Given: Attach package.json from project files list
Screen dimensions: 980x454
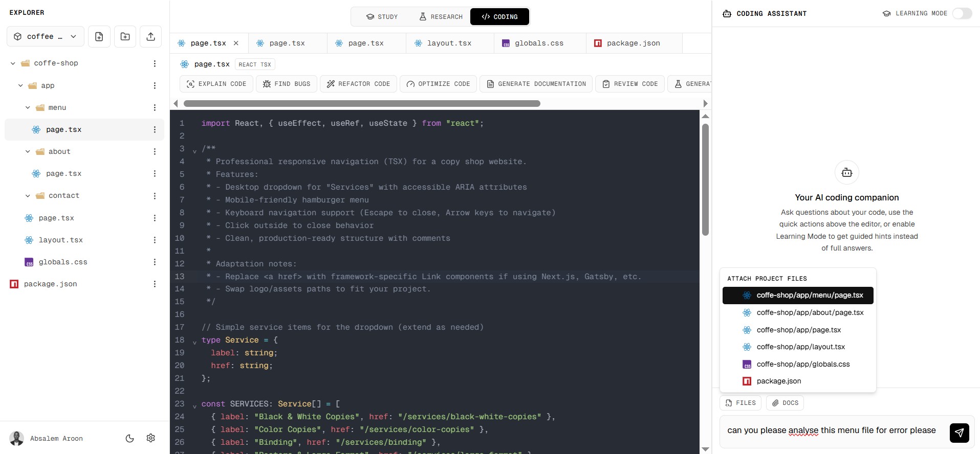Looking at the screenshot, I should click(x=798, y=381).
